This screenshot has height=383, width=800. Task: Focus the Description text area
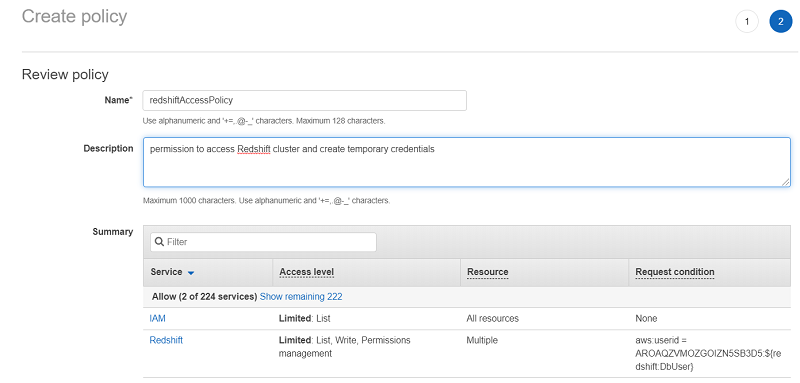[x=467, y=162]
